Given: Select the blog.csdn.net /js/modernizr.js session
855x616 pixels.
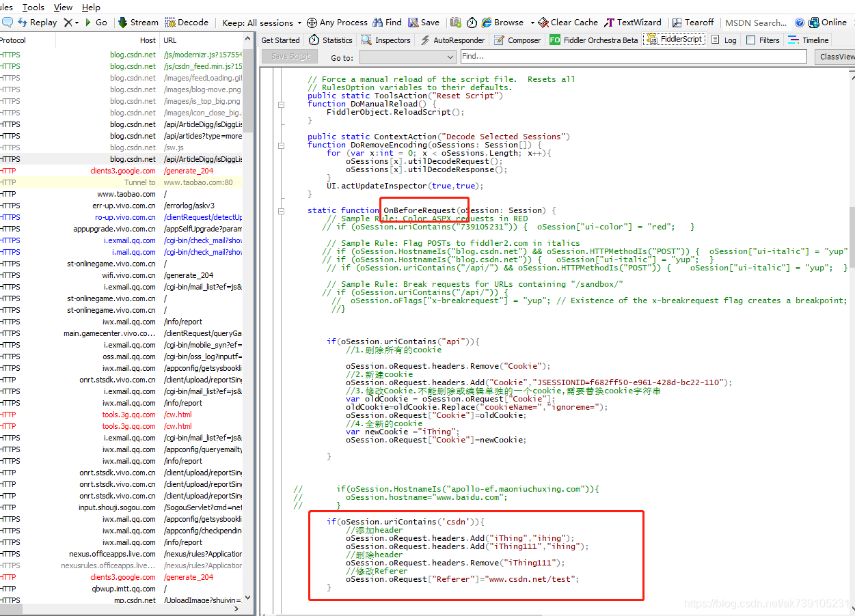Looking at the screenshot, I should [x=122, y=55].
